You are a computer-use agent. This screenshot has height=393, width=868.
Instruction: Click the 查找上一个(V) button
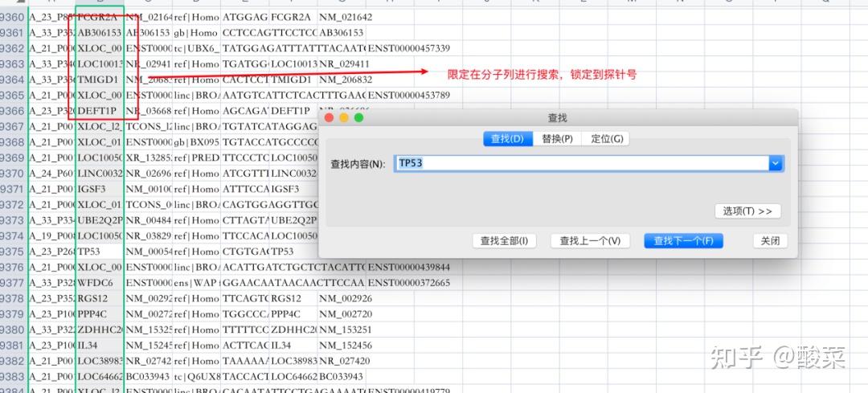[590, 241]
